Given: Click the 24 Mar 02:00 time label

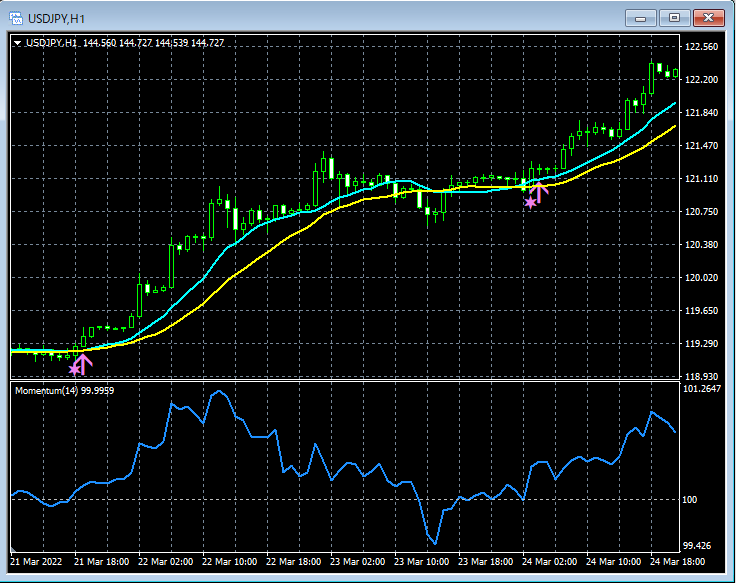Looking at the screenshot, I should (x=549, y=561).
